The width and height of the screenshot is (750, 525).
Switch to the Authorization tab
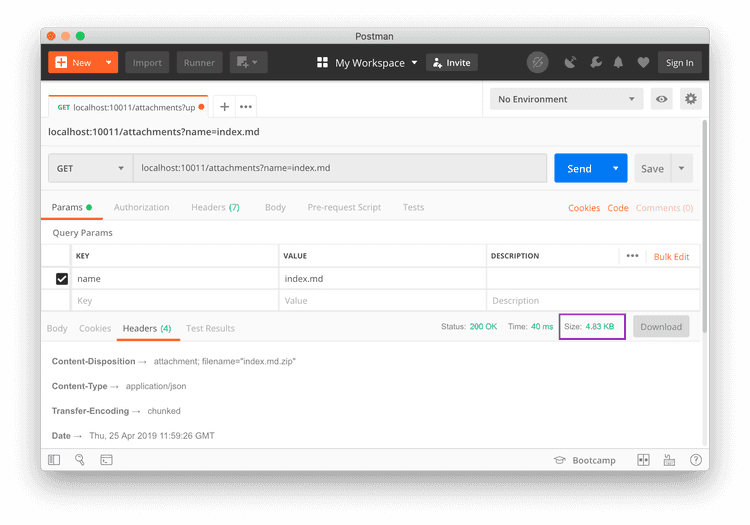(141, 208)
